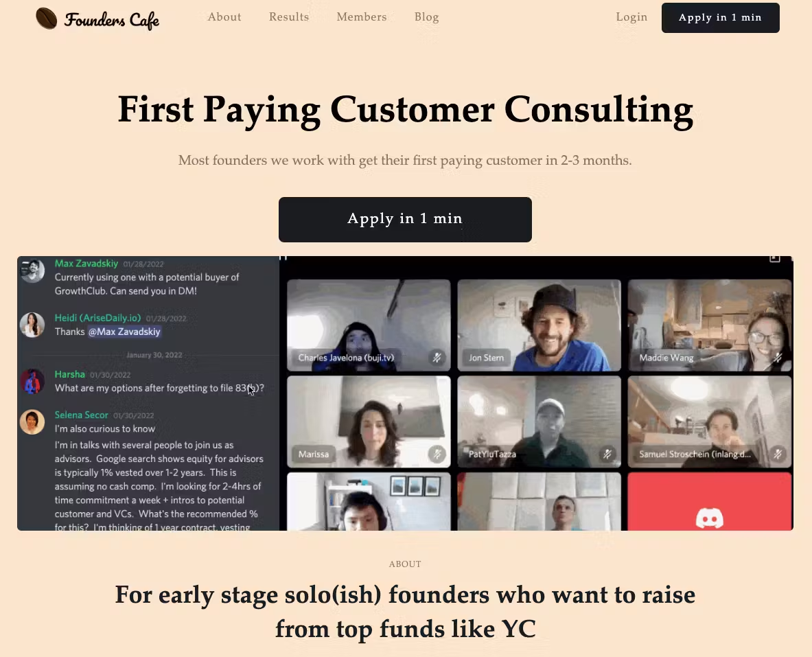The height and width of the screenshot is (657, 812).
Task: Click Selena Secor's avatar picture
Action: 32,422
